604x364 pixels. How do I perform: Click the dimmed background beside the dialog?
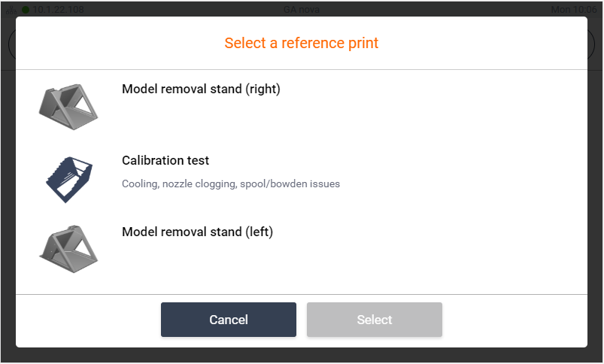pos(8,193)
